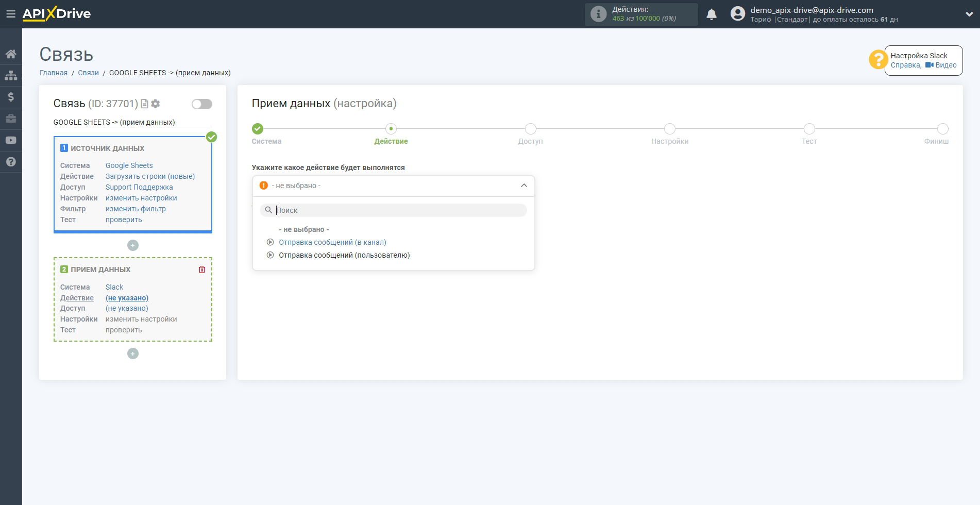Open the 'Справка' help link
980x505 pixels.
(x=905, y=65)
